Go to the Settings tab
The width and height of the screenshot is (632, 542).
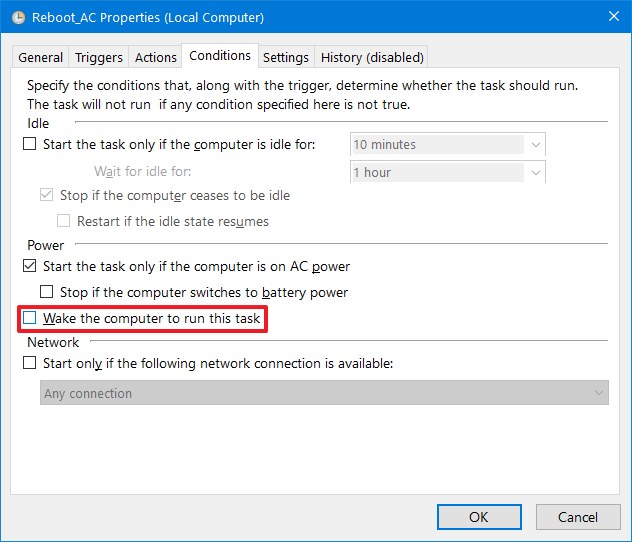click(x=286, y=57)
